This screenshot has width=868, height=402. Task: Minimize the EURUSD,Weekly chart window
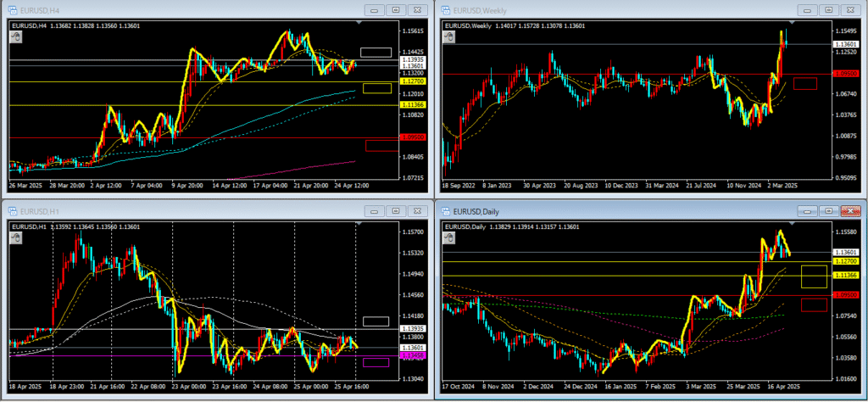[x=807, y=10]
